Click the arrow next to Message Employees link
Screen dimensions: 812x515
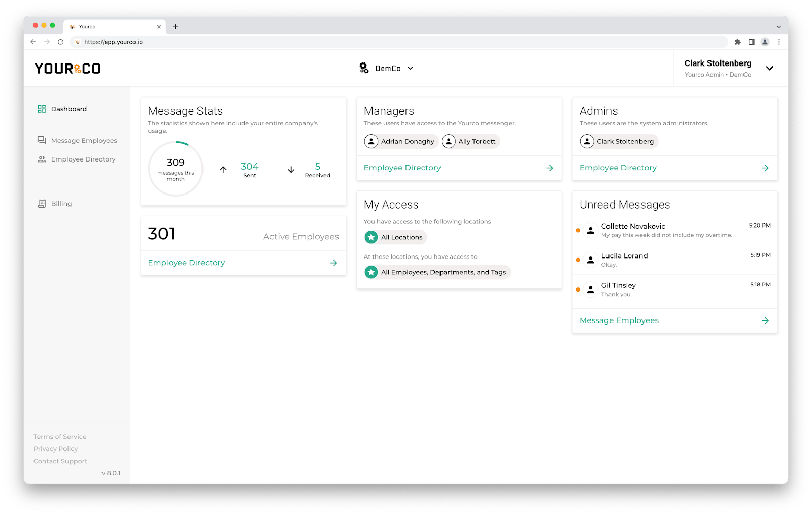coord(765,320)
